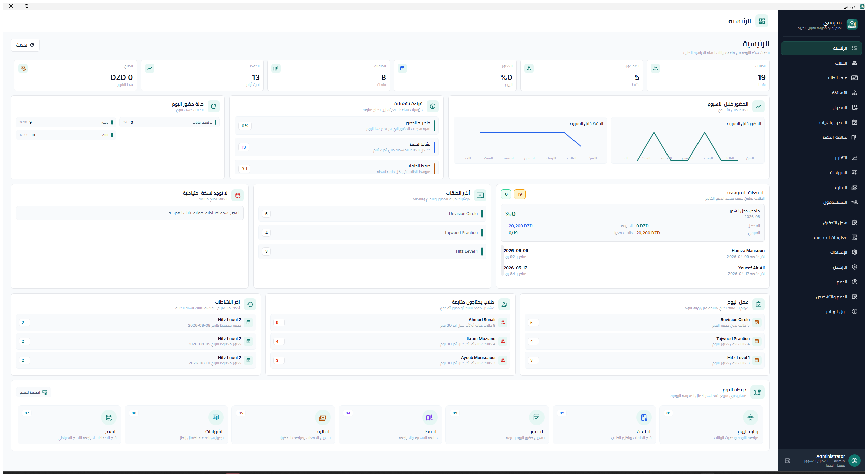
Task: Open the الحلقات card numbered 02
Action: (x=604, y=425)
